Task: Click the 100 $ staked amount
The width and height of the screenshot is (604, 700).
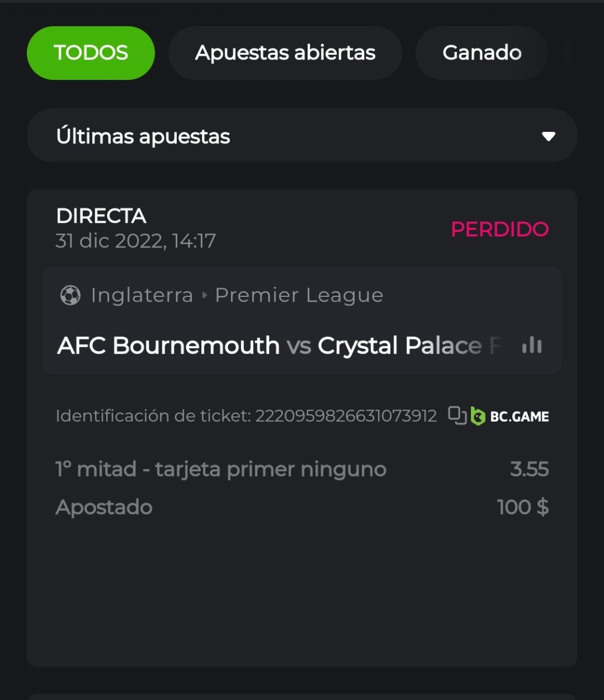Action: pos(522,507)
